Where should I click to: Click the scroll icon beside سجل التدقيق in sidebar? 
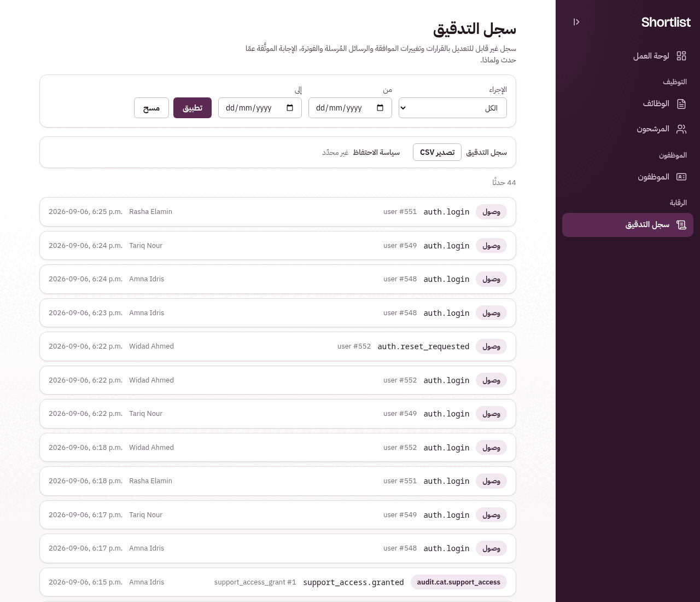point(681,225)
